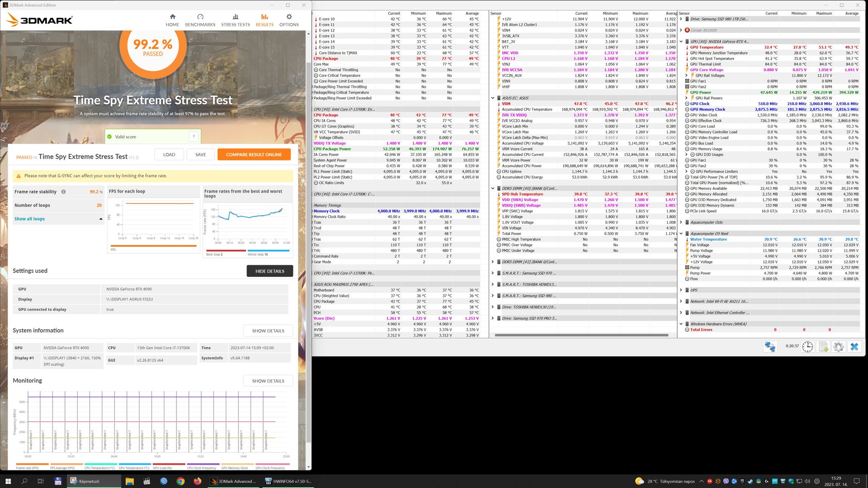This screenshot has width=868, height=488.
Task: Expand the GPU D3D Usages row
Action: [687, 155]
